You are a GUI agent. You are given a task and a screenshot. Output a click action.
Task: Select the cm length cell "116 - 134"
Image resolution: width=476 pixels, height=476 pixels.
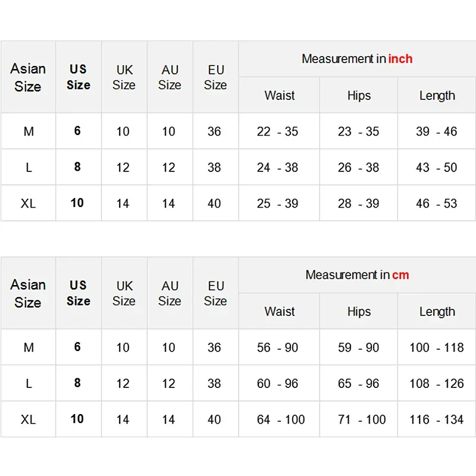[x=437, y=419]
